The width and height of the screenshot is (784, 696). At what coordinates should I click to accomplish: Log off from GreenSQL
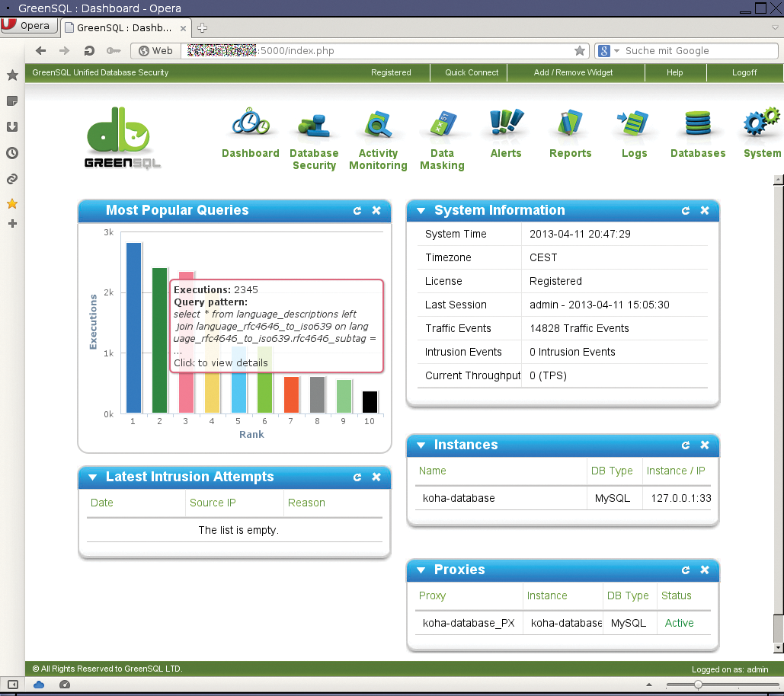743,72
